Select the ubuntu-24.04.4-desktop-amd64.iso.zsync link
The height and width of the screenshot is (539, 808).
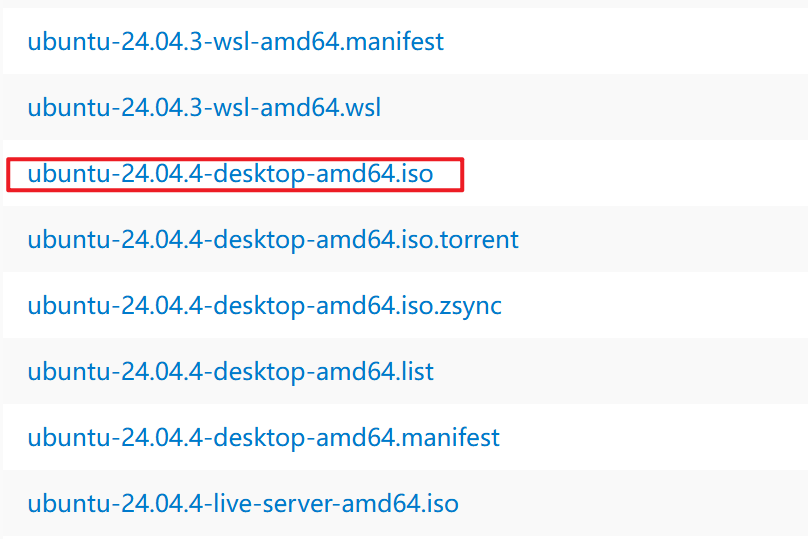(264, 306)
